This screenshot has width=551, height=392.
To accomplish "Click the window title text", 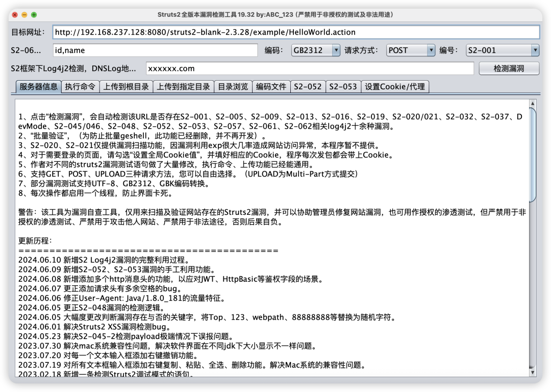I will click(x=275, y=14).
